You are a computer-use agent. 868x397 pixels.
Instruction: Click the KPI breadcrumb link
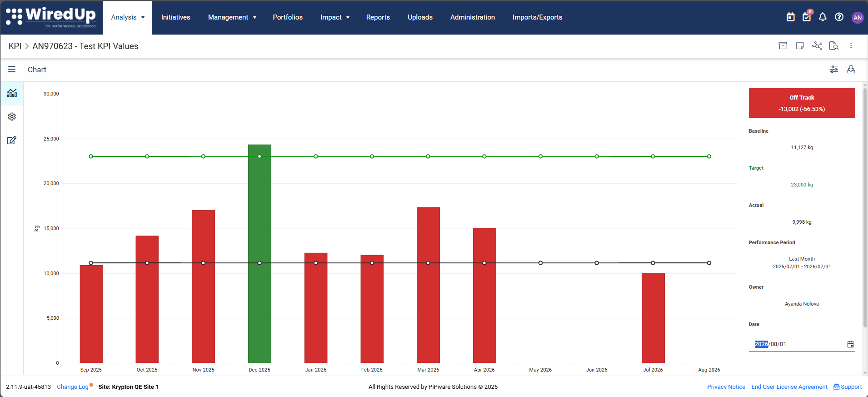15,46
